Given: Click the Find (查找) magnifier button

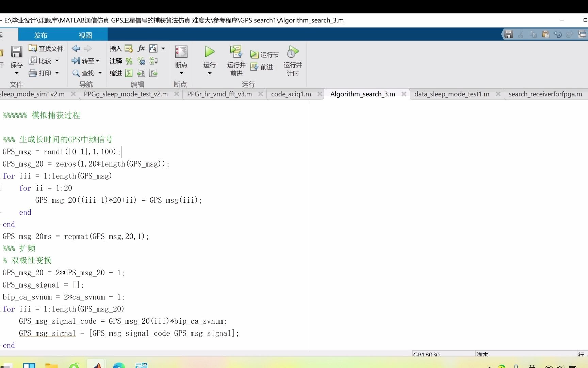Looking at the screenshot, I should tap(83, 73).
